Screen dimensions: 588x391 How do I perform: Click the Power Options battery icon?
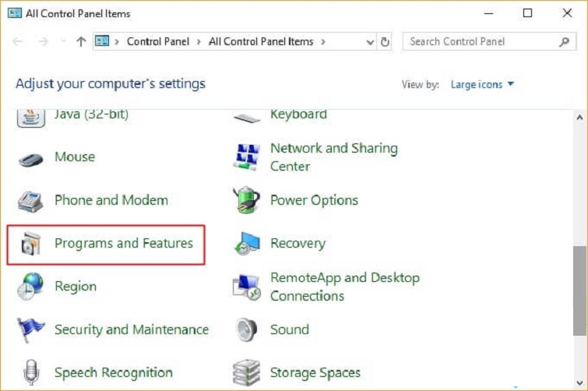tap(247, 201)
